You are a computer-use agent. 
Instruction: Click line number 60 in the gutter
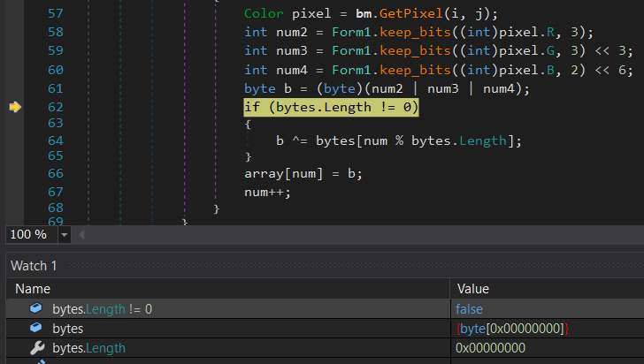point(56,70)
